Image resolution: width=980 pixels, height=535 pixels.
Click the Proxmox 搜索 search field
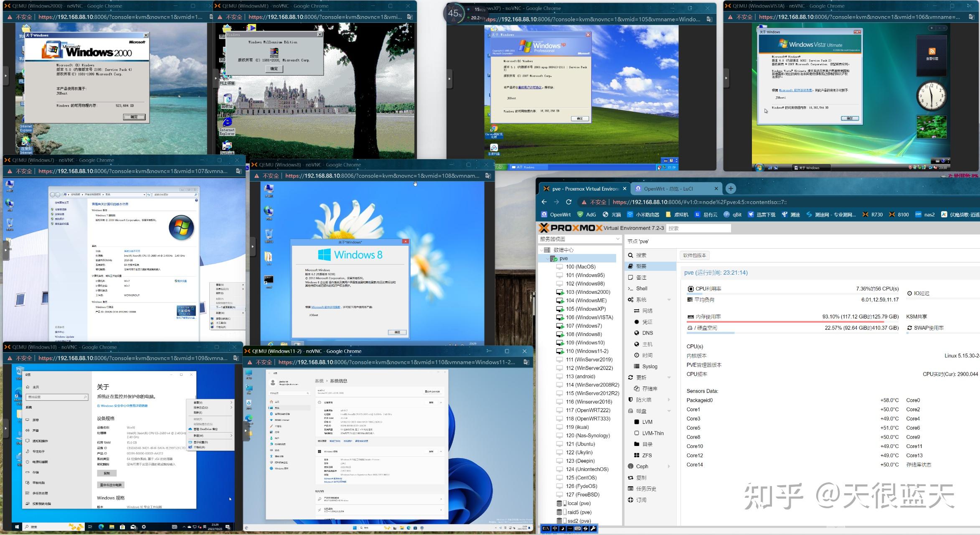click(698, 228)
